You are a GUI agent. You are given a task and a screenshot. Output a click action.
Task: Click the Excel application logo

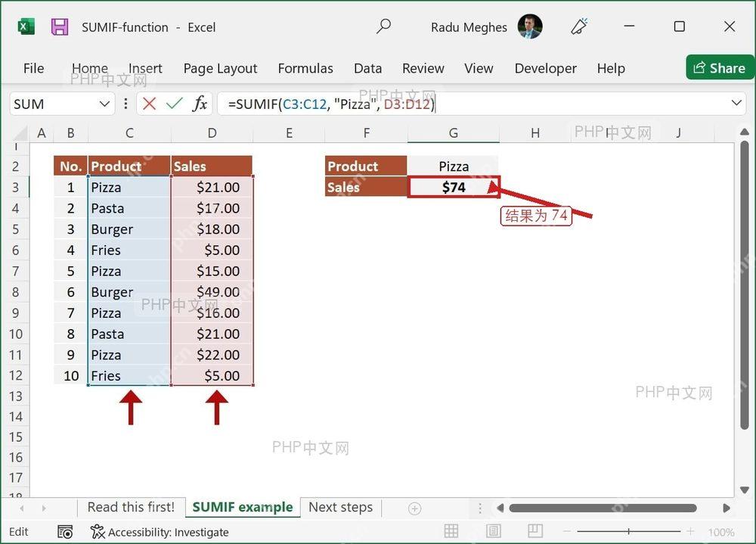click(26, 26)
